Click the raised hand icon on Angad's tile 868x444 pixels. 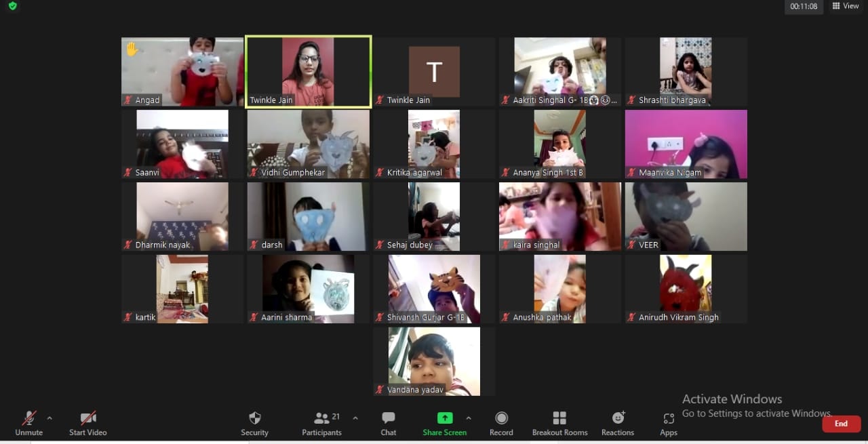point(132,49)
